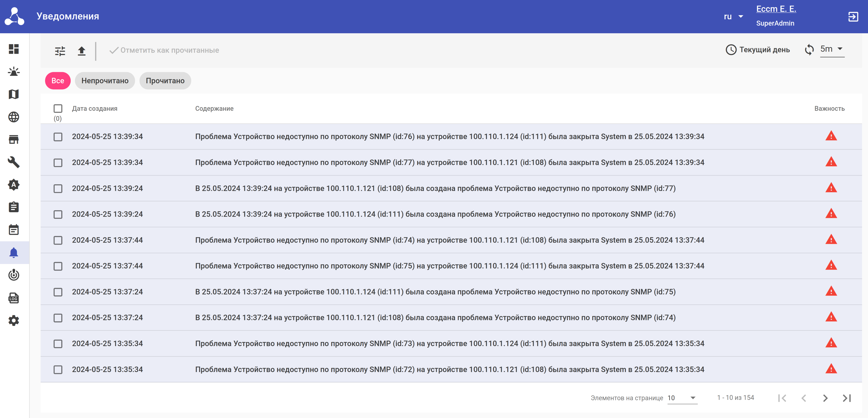Check the 13:37:24 id:74 row checkbox
Screen dimensions: 868x418
click(x=58, y=318)
